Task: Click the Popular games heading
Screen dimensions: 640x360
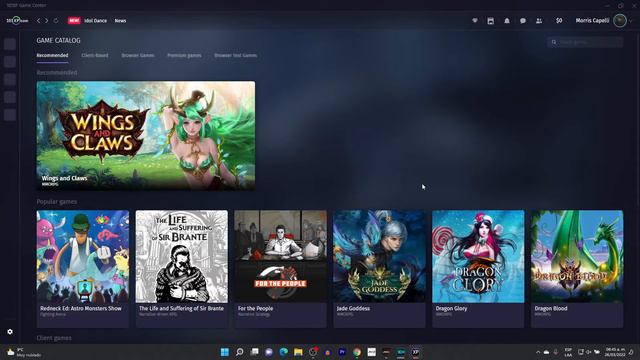Action: tap(57, 202)
